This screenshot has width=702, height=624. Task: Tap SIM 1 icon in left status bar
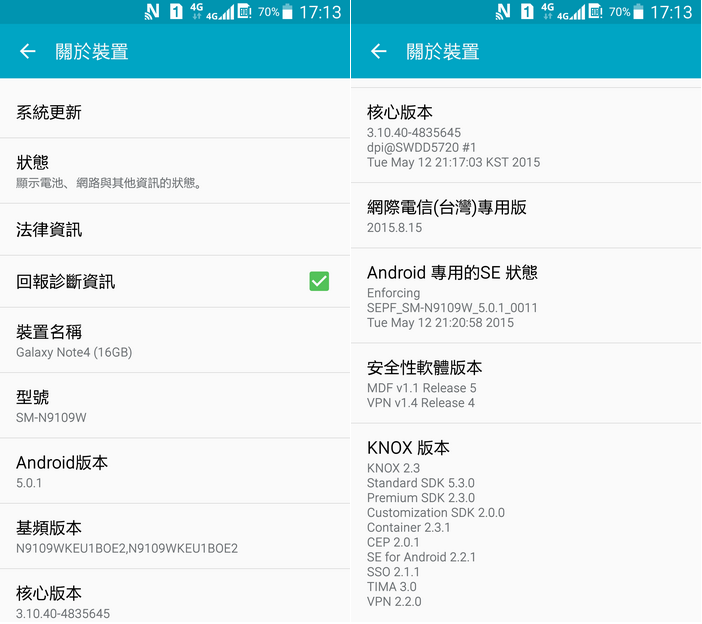[x=176, y=12]
